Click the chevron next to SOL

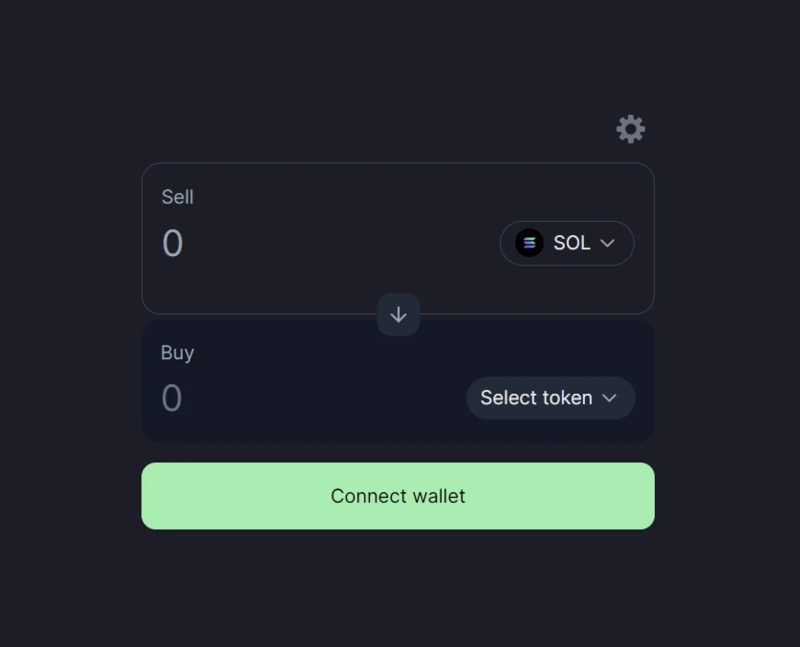(607, 243)
